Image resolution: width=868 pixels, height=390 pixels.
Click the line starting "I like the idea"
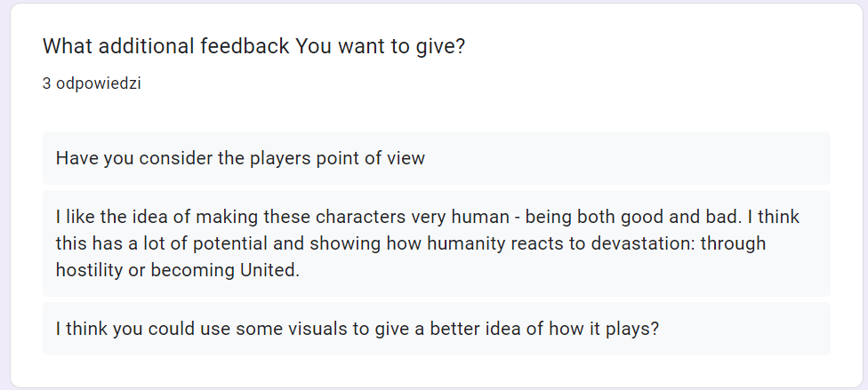point(428,216)
